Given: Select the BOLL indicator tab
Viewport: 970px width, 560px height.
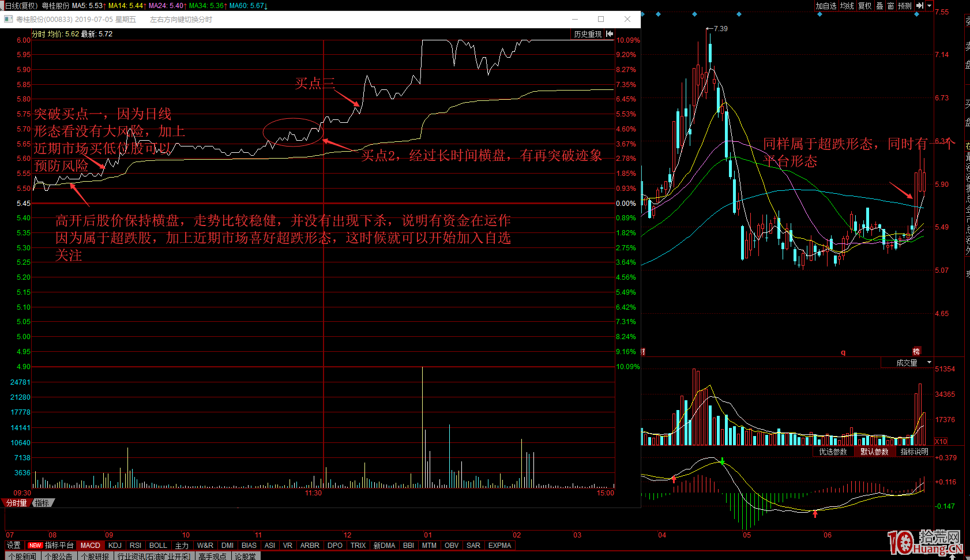Looking at the screenshot, I should (x=158, y=545).
